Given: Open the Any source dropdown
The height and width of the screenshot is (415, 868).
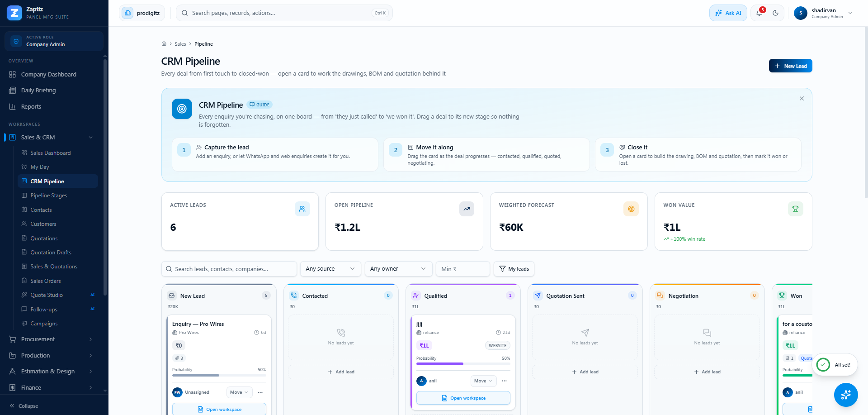Looking at the screenshot, I should tap(330, 269).
